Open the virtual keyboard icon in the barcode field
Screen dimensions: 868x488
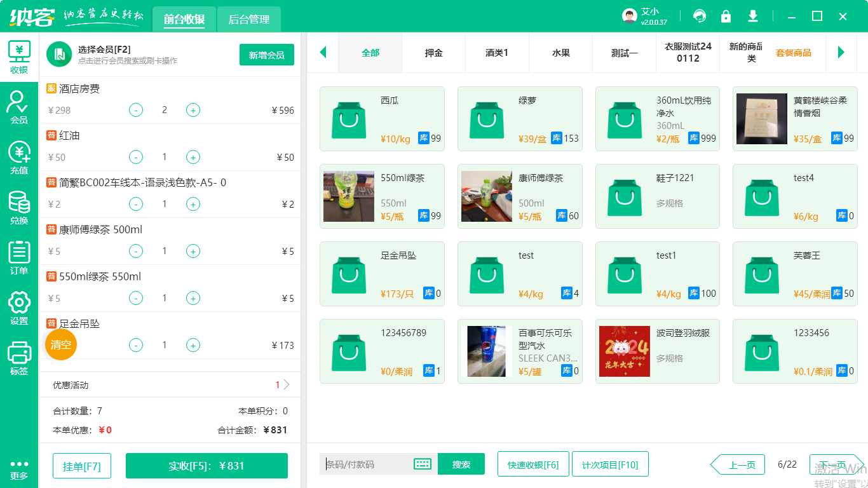[x=423, y=464]
